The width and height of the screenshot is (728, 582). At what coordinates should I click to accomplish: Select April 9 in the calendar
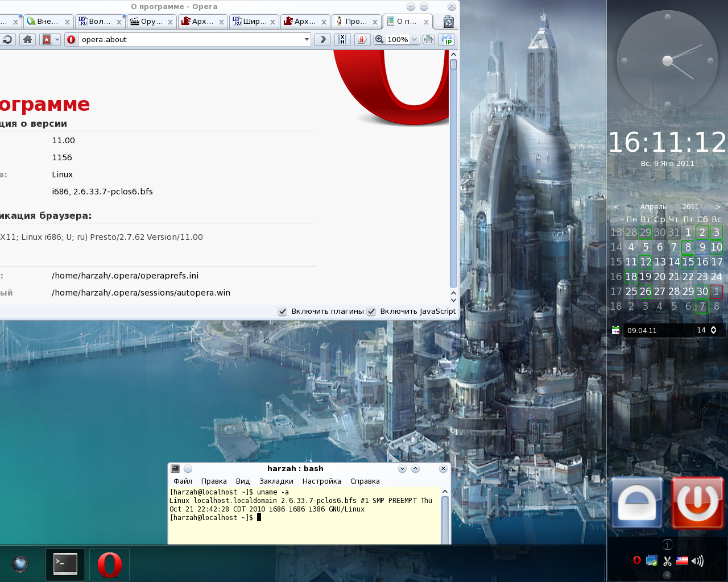coord(702,247)
